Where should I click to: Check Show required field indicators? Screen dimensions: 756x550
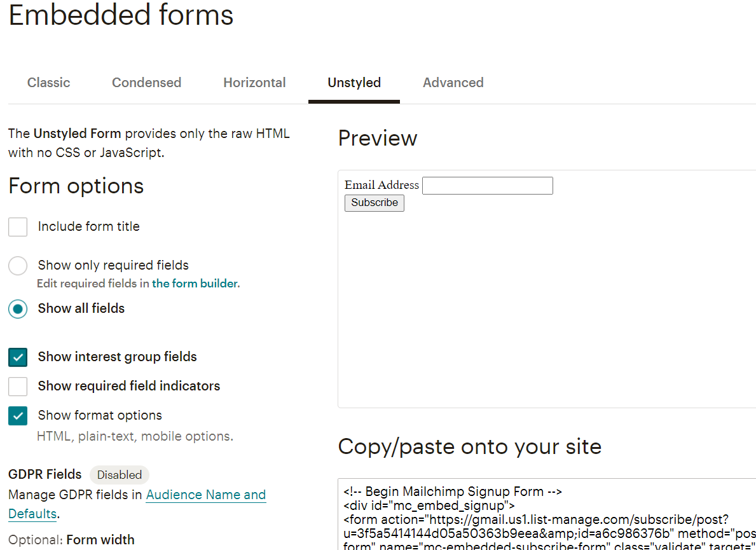[x=18, y=386]
